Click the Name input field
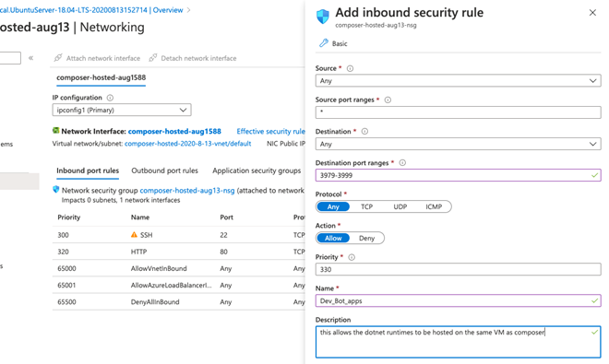Image resolution: width=609 pixels, height=364 pixels. point(458,300)
